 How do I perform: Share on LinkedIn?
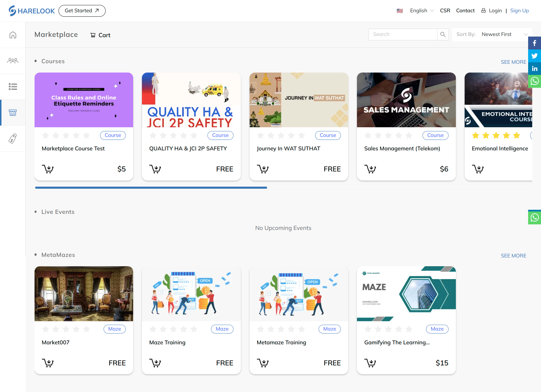pos(535,68)
